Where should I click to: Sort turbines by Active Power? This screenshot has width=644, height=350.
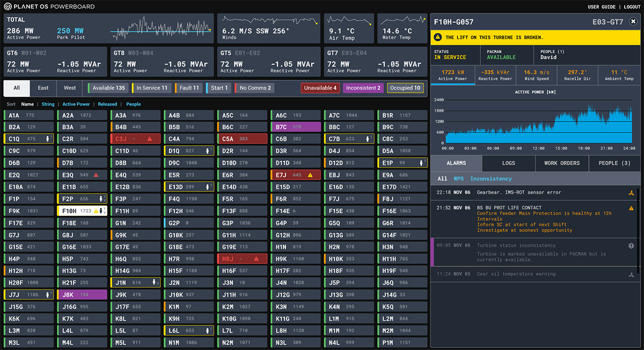tap(76, 105)
